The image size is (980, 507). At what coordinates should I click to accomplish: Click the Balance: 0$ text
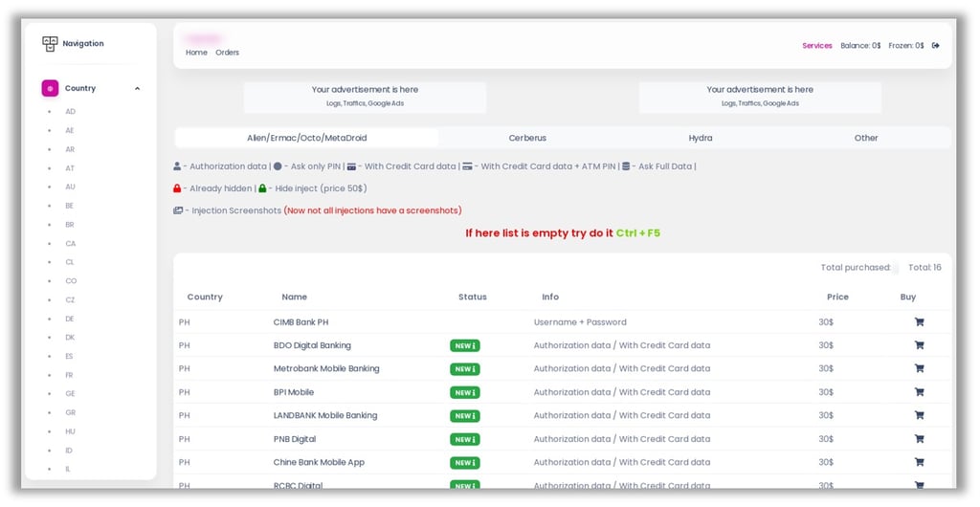[860, 46]
